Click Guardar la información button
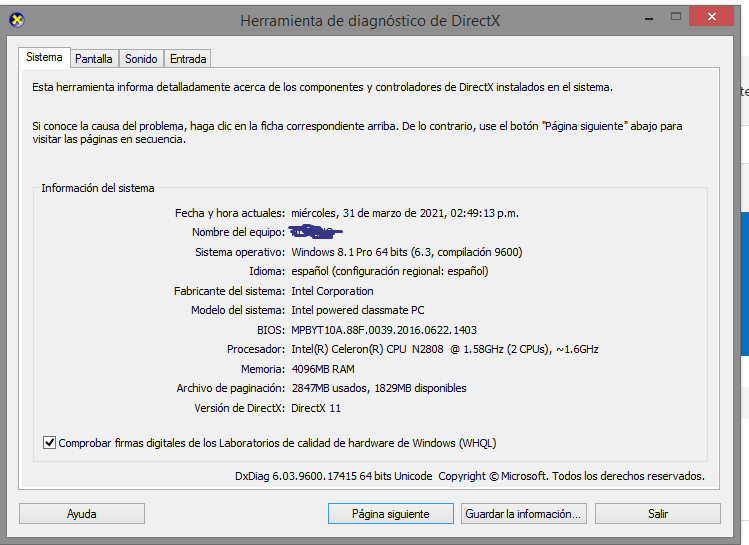Screen dimensions: 749x545 (x=524, y=514)
